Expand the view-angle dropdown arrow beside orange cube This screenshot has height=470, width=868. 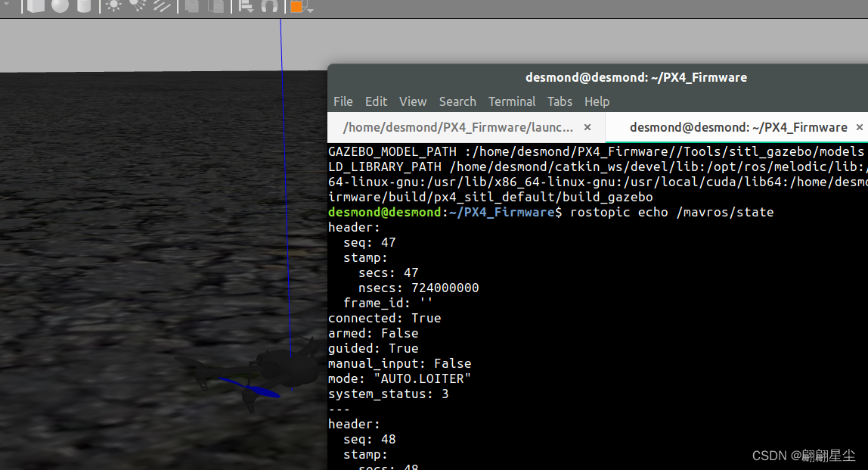pyautogui.click(x=310, y=9)
